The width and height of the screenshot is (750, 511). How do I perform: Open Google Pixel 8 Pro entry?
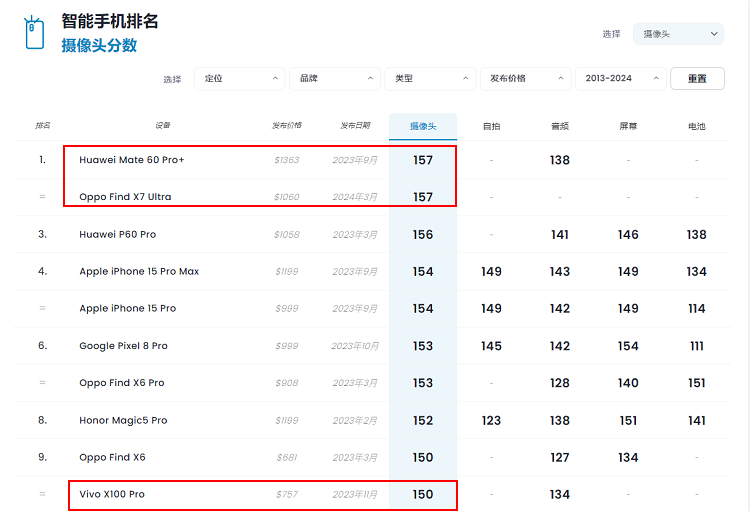123,345
